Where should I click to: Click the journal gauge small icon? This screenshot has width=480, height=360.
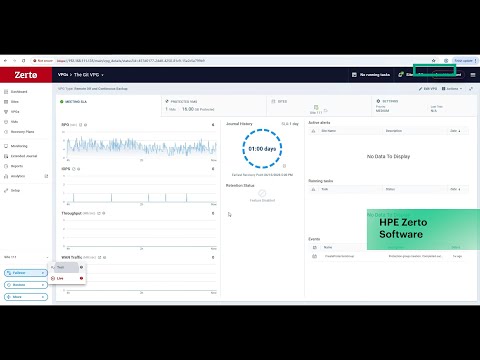[284, 166]
